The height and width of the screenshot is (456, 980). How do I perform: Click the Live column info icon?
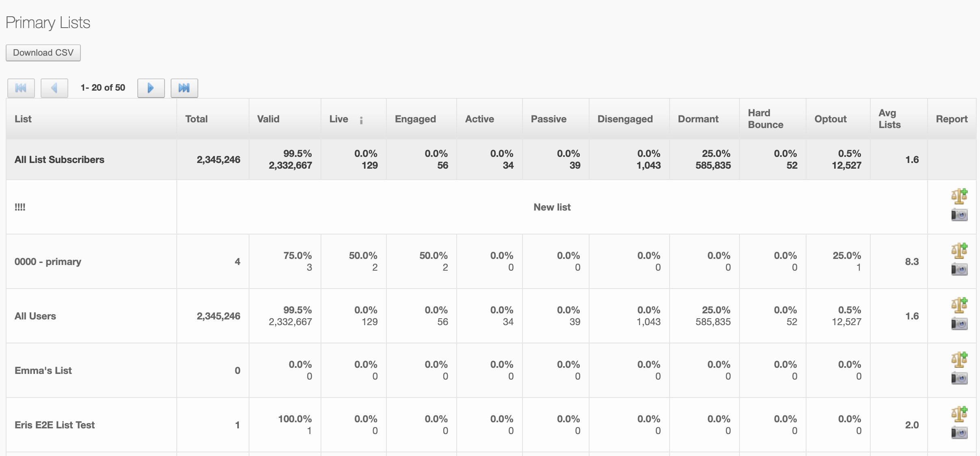coord(361,120)
